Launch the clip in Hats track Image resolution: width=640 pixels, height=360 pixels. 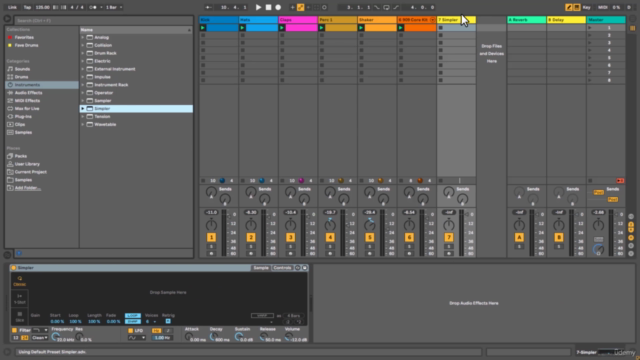coord(242,28)
